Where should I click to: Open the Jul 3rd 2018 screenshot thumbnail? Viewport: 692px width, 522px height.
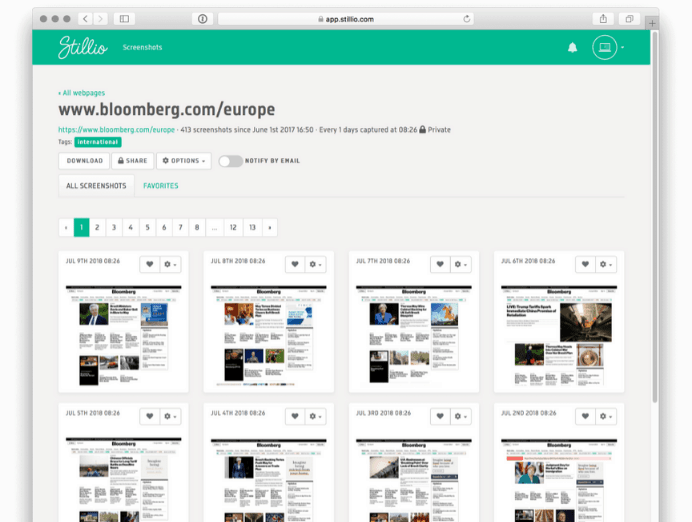[x=414, y=480]
